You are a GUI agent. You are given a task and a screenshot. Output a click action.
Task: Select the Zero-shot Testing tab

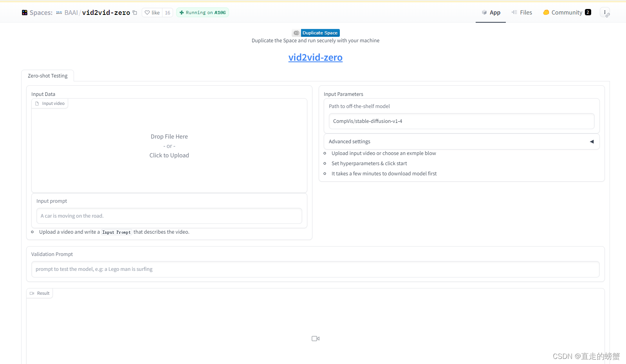[48, 76]
